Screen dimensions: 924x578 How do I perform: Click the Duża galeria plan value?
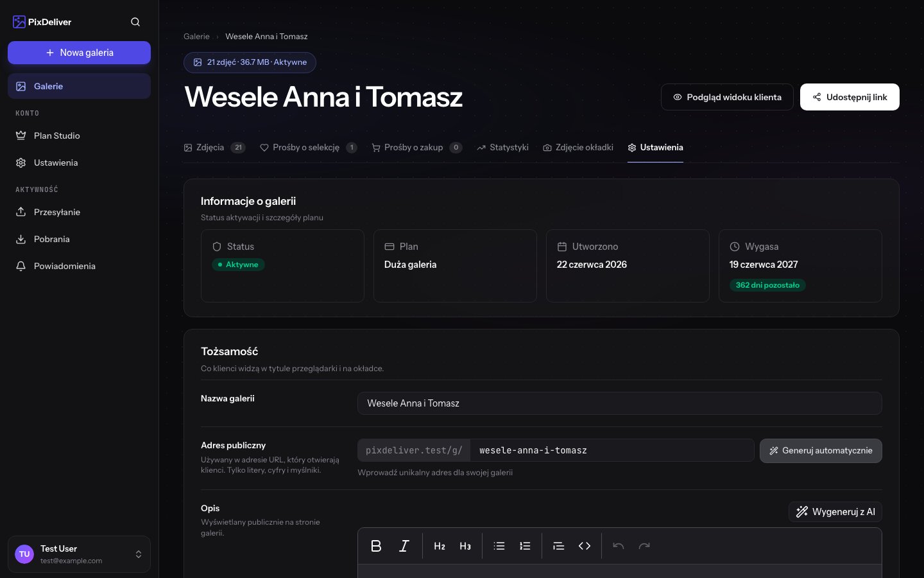411,265
